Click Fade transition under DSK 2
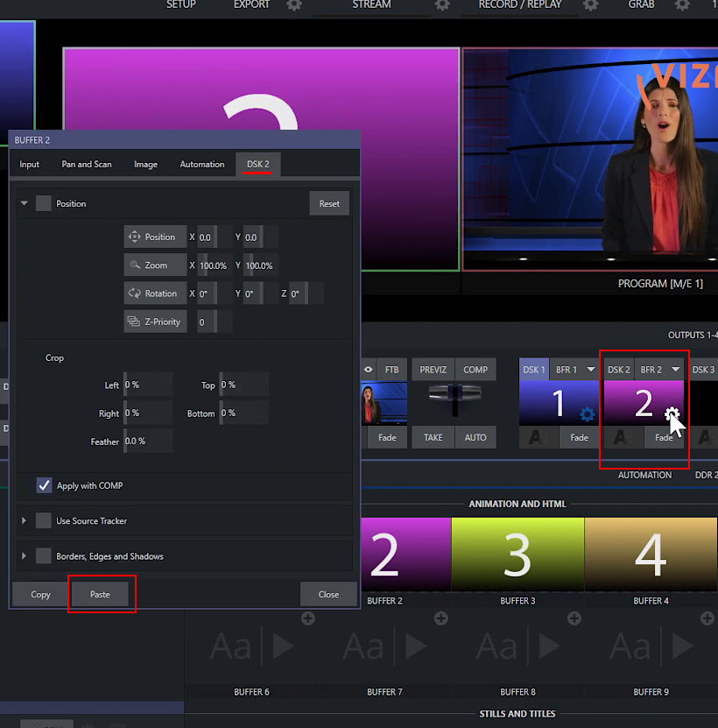Screen dimensions: 718x728 click(664, 437)
